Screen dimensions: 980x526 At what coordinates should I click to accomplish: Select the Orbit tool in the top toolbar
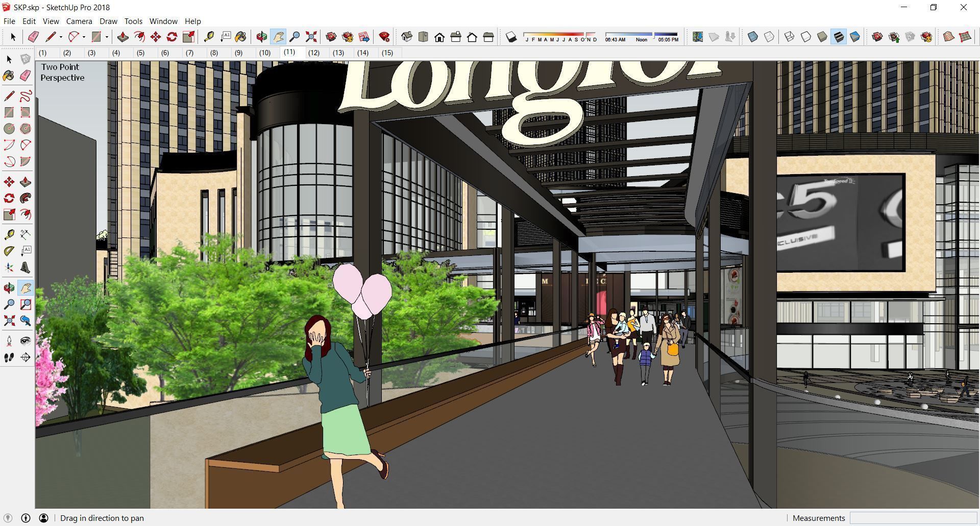coord(262,37)
